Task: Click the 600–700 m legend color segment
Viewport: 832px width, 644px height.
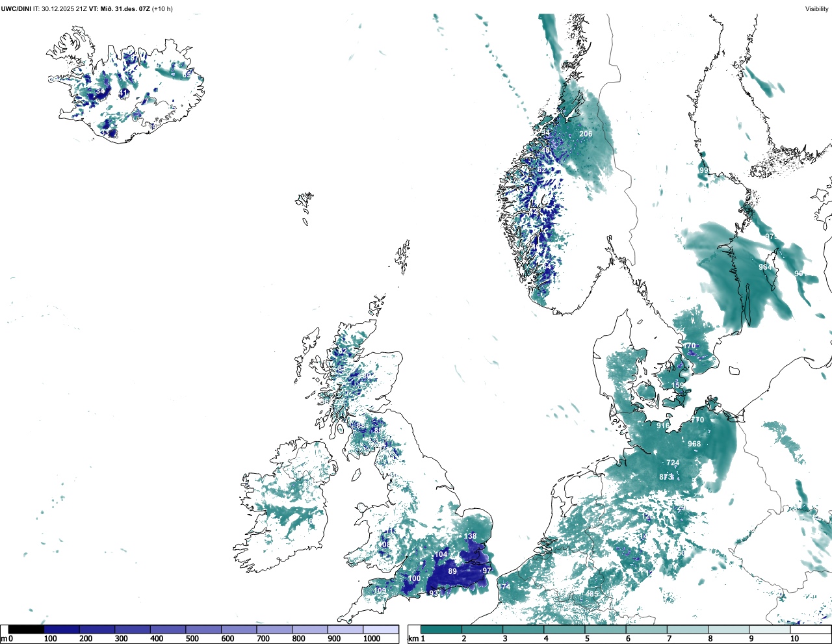Action: click(x=239, y=629)
